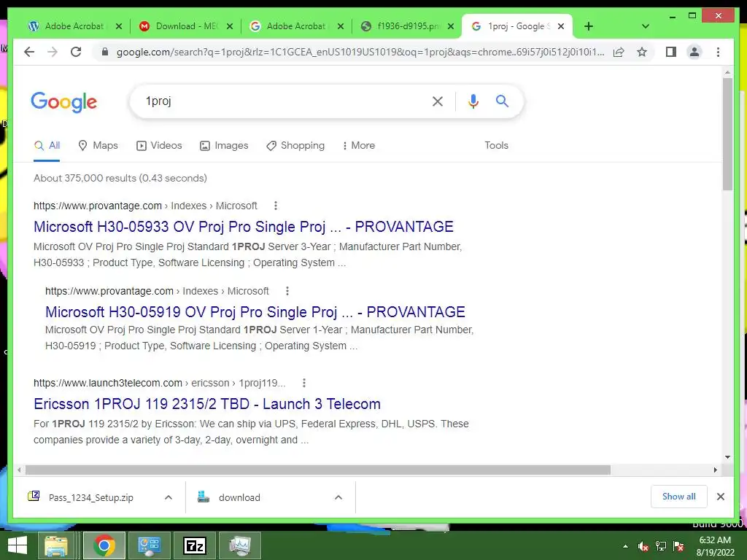
Task: Switch to f1936-d9195.png tab
Action: pyautogui.click(x=400, y=26)
